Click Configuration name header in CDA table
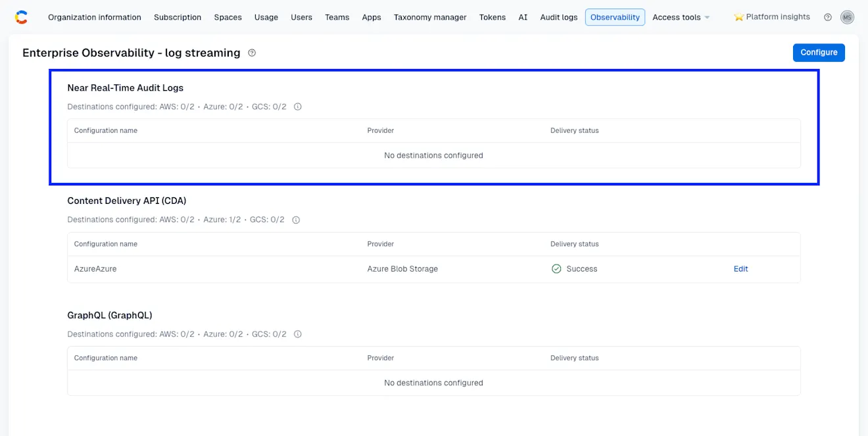The height and width of the screenshot is (436, 868). click(x=106, y=244)
